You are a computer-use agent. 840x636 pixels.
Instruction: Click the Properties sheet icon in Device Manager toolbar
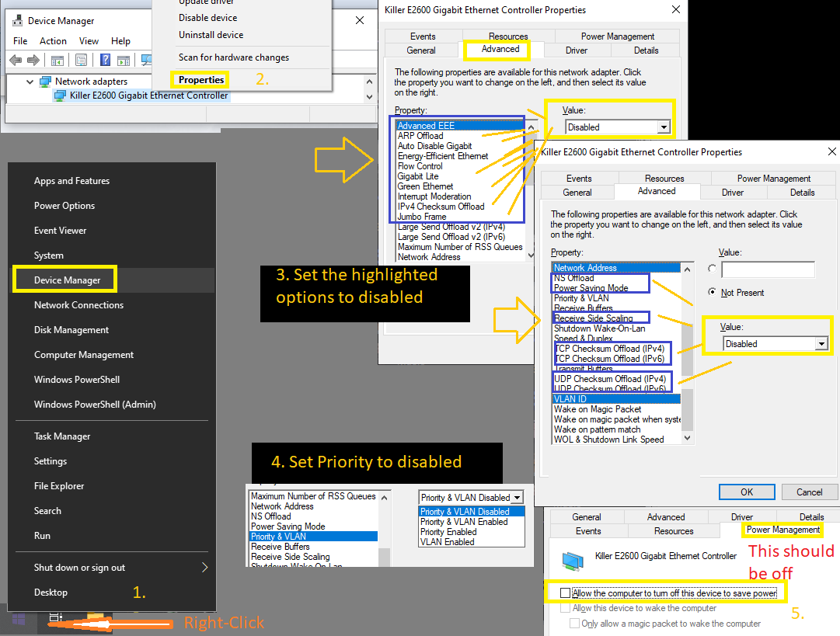81,61
